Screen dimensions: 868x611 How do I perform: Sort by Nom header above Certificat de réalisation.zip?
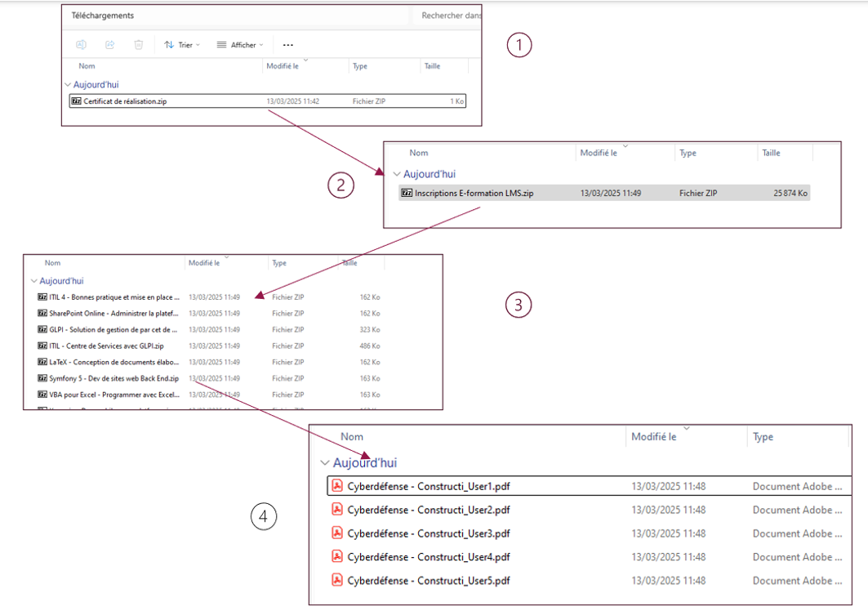(87, 66)
